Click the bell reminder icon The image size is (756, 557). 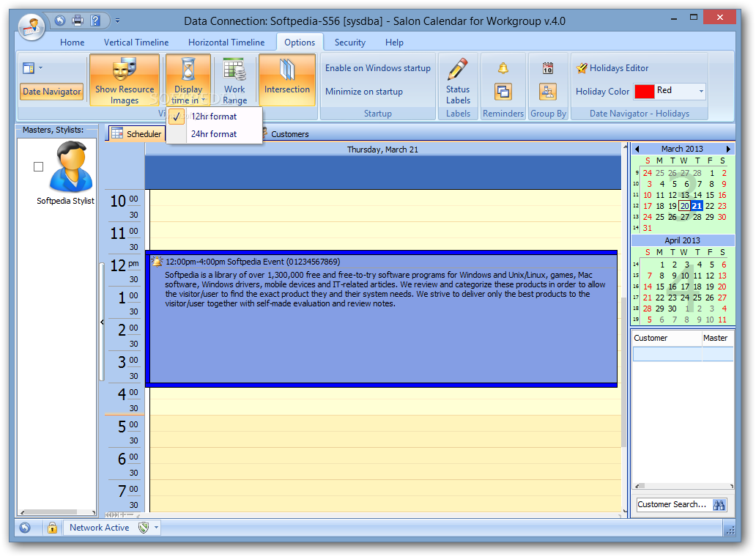coord(503,68)
